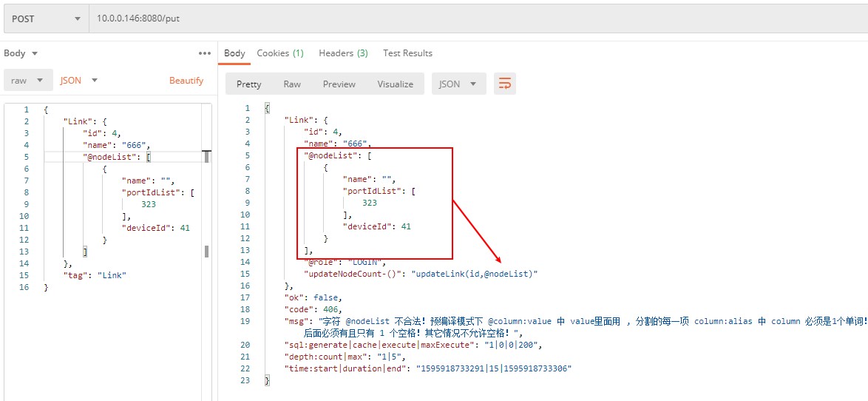
Task: Click "@nodeList" key on request line 5
Action: pyautogui.click(x=112, y=157)
